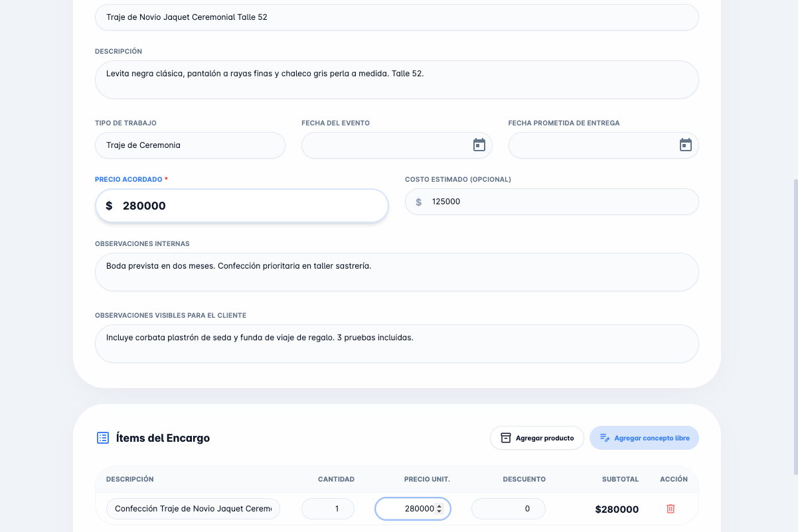Edit the Precio Acordado amount field
Image resolution: width=798 pixels, height=532 pixels.
[x=242, y=206]
